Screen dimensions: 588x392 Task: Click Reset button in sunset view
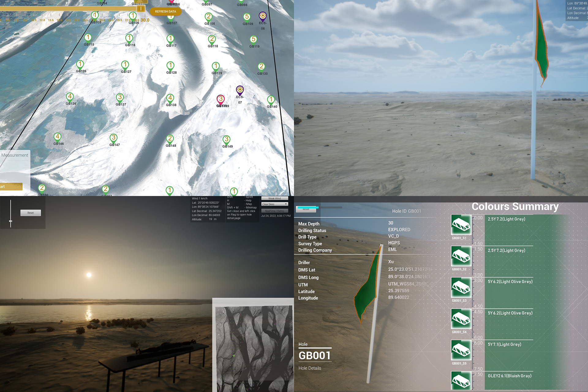31,213
